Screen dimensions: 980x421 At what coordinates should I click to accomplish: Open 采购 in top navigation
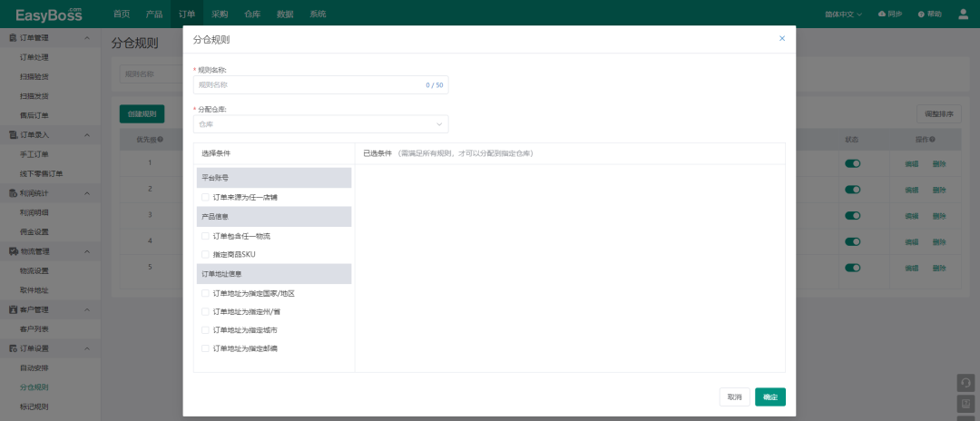(x=220, y=14)
